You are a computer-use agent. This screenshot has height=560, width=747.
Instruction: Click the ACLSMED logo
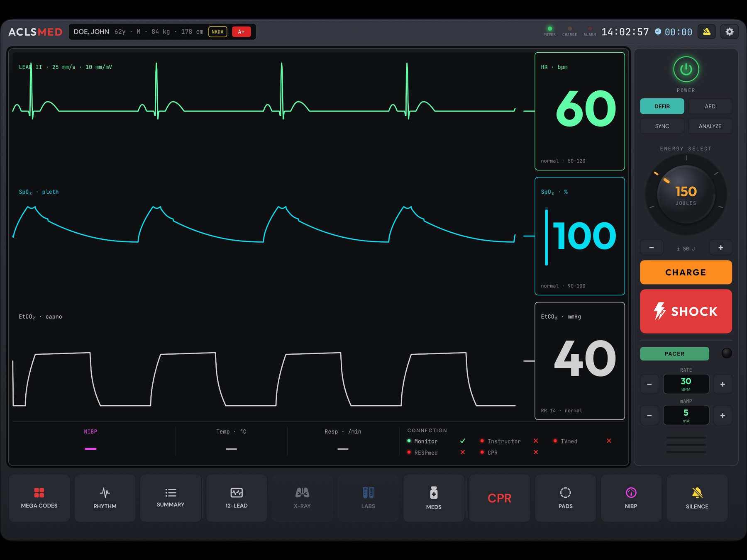[35, 32]
